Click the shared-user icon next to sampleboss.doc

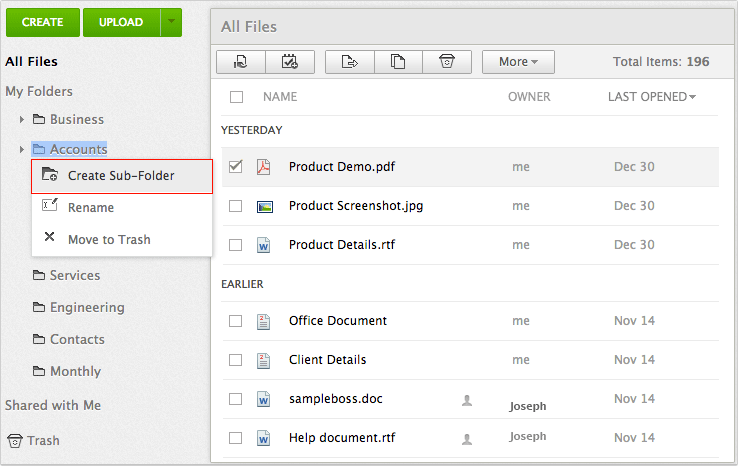[466, 400]
